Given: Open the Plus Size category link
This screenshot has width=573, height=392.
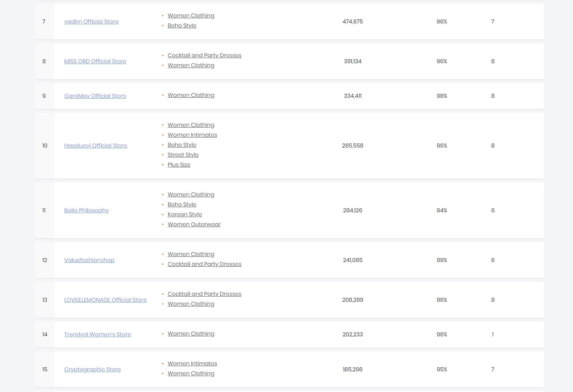Looking at the screenshot, I should (179, 165).
